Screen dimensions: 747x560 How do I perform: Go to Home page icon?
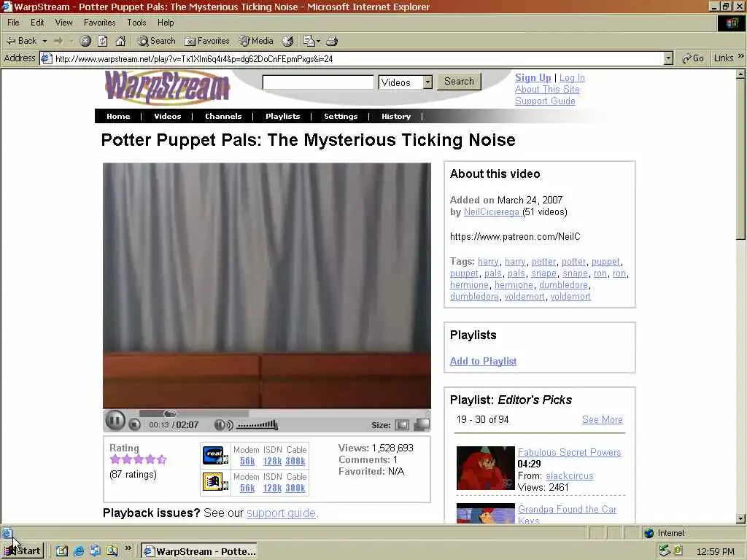pos(120,41)
